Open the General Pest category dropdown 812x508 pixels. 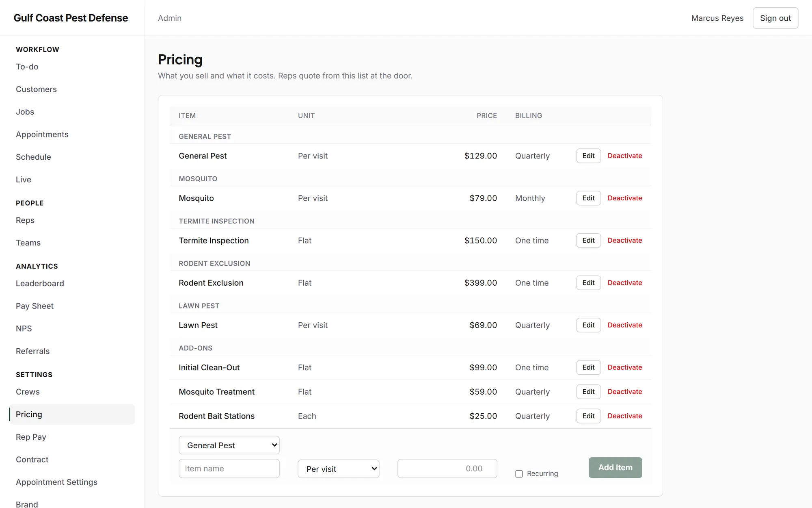229,445
